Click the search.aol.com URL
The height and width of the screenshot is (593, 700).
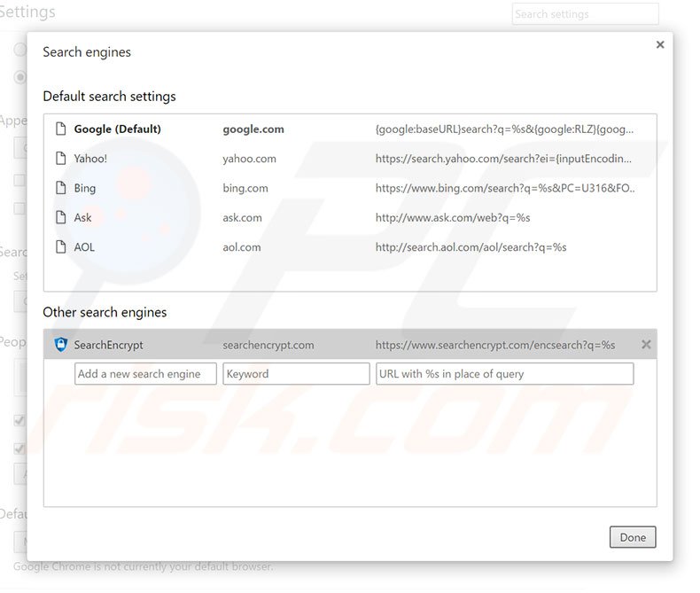click(x=471, y=247)
